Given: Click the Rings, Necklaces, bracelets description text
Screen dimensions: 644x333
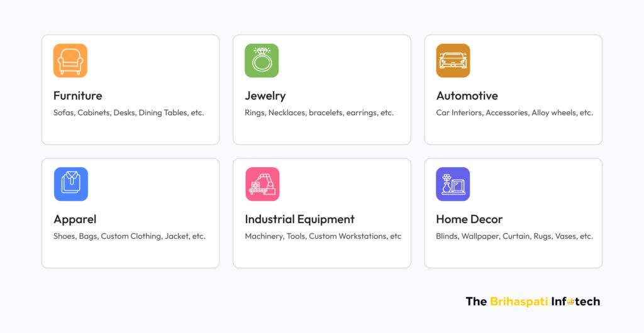Looking at the screenshot, I should [x=319, y=112].
